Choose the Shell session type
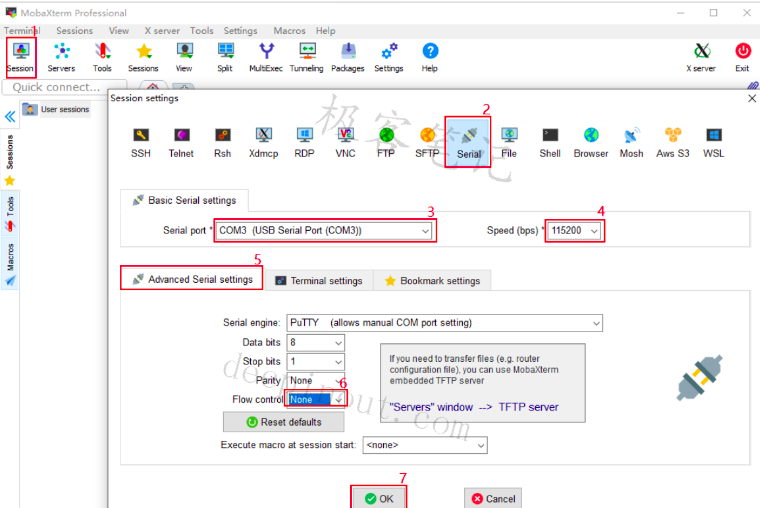 pos(550,143)
